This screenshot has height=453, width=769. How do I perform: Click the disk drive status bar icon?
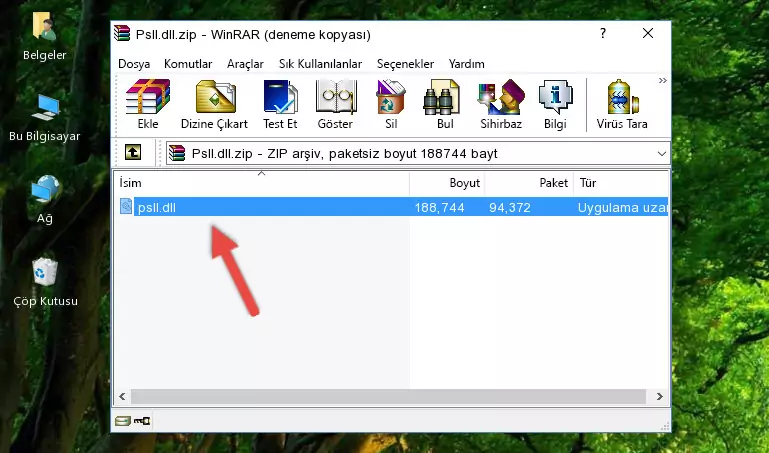[122, 421]
